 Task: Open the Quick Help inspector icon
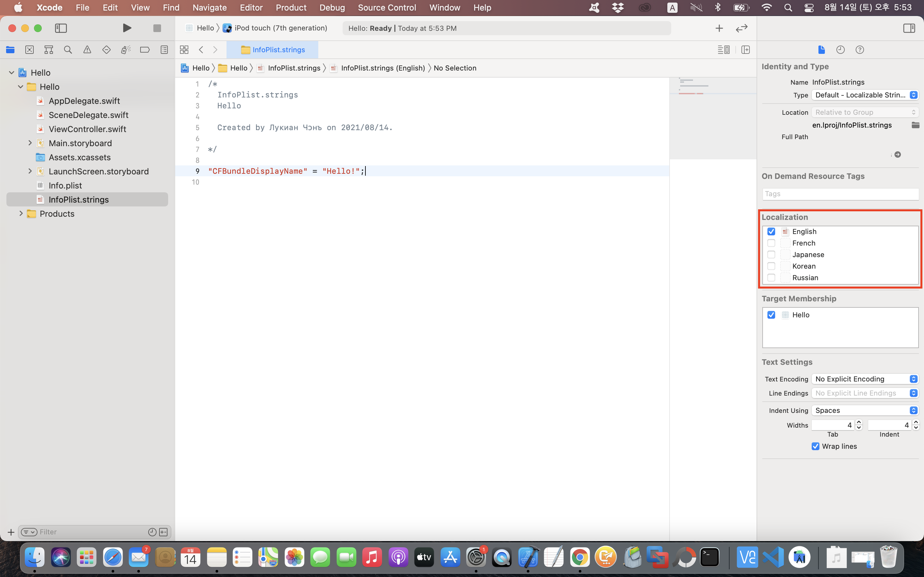point(860,50)
